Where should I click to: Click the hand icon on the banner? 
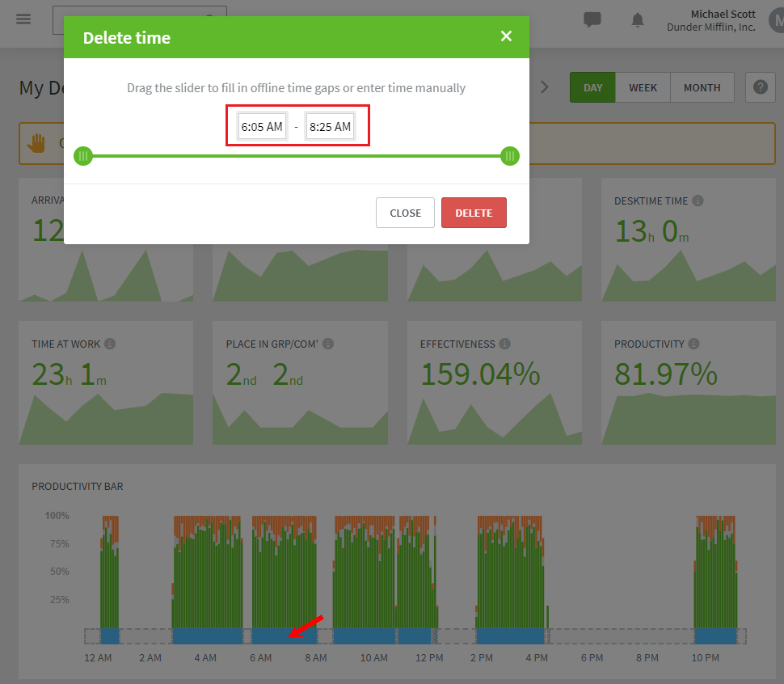point(34,143)
